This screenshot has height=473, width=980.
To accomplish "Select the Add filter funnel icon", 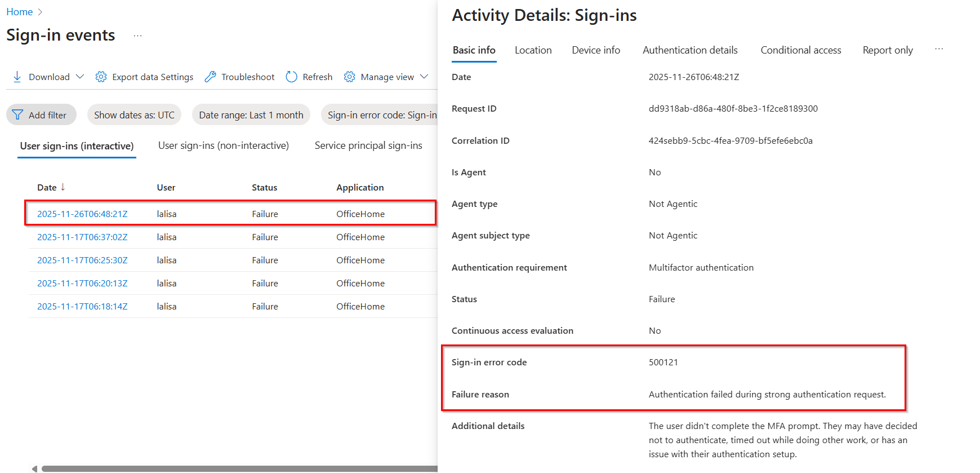I will (x=17, y=114).
